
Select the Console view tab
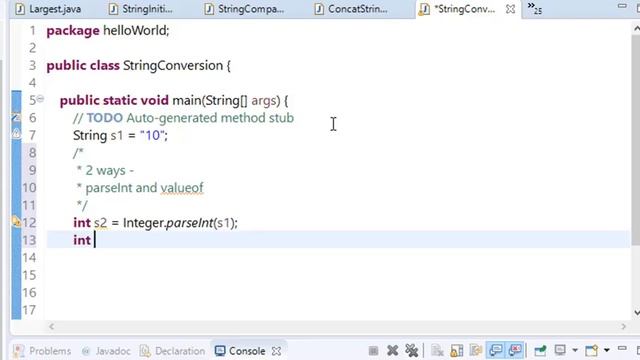(240, 351)
